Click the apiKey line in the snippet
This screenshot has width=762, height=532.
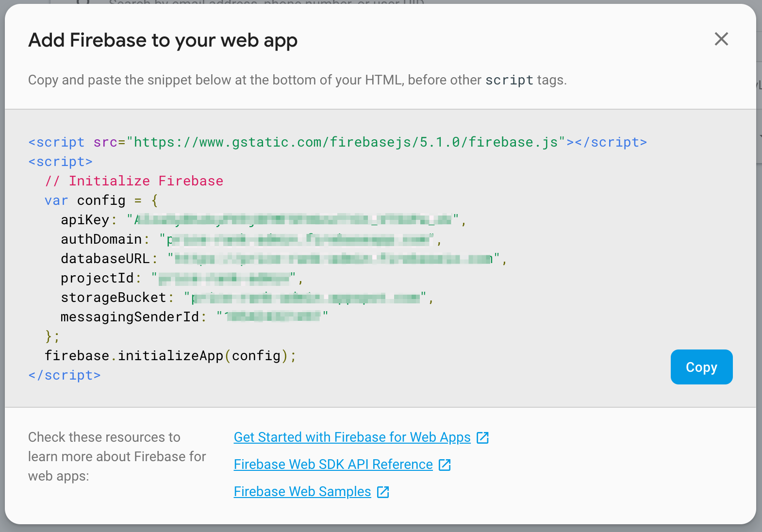(264, 220)
